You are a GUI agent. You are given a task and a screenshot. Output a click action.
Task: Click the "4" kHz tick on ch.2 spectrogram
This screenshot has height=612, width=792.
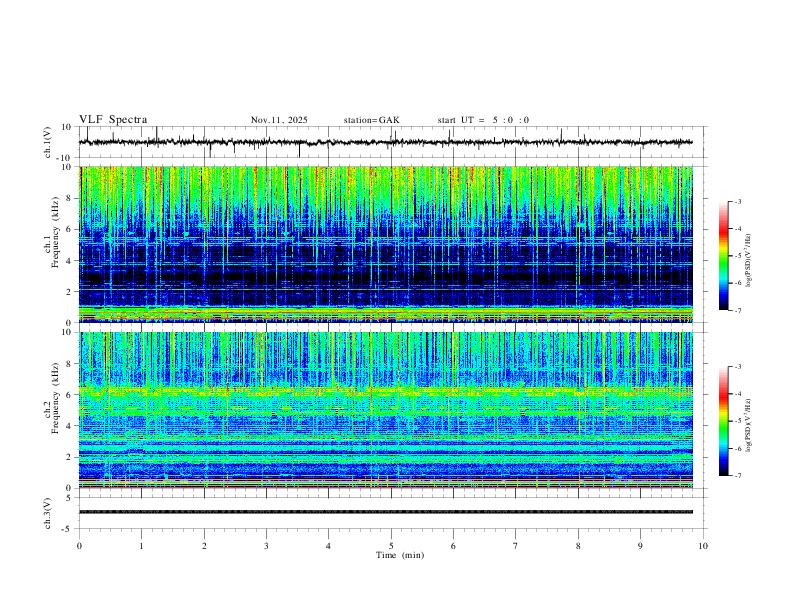point(69,426)
